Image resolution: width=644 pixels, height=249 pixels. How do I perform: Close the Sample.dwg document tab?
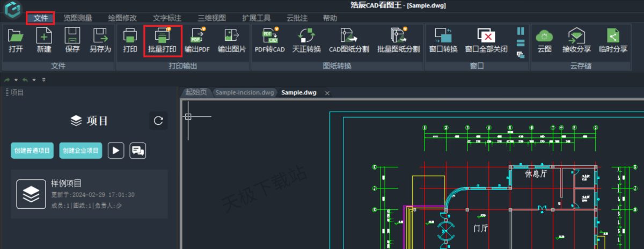tap(327, 93)
